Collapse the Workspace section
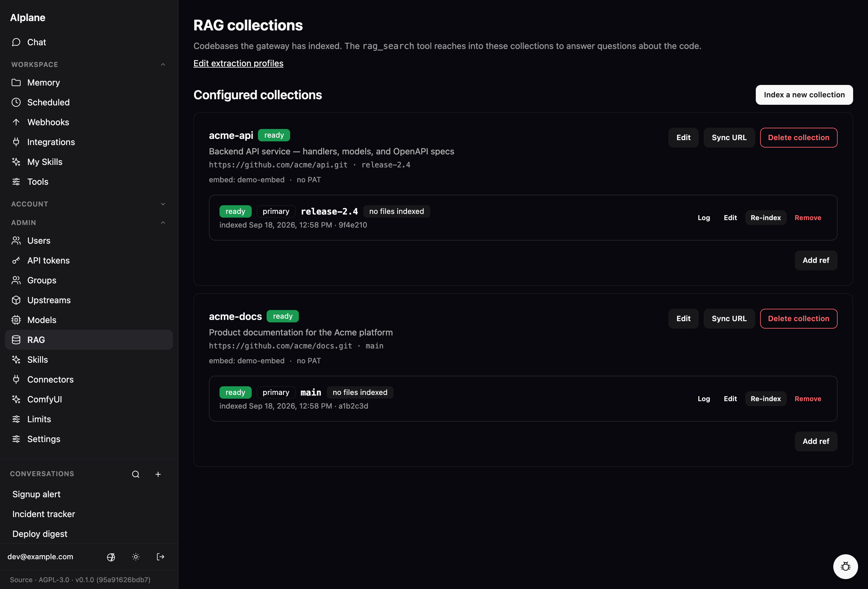868x589 pixels. coord(89,64)
